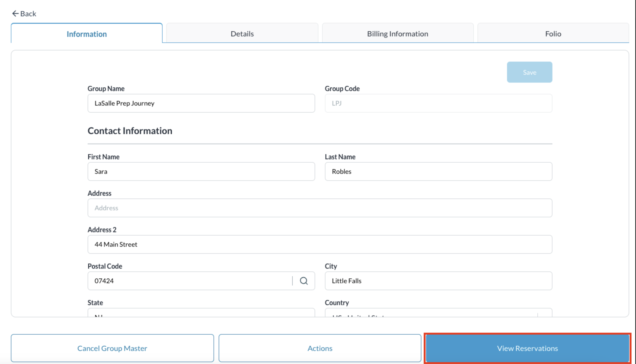Select the Information tab
The width and height of the screenshot is (636, 364).
tap(87, 34)
